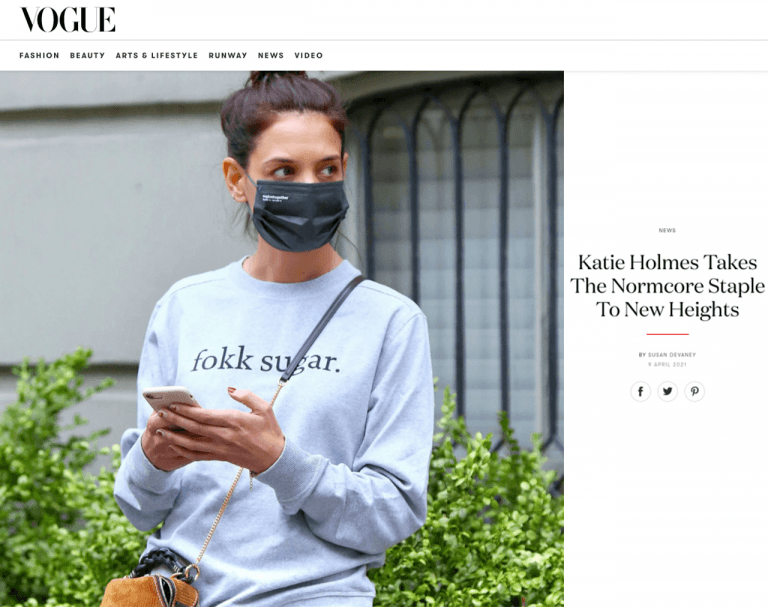The width and height of the screenshot is (768, 607).
Task: Select News in navigation bar
Action: click(x=271, y=55)
